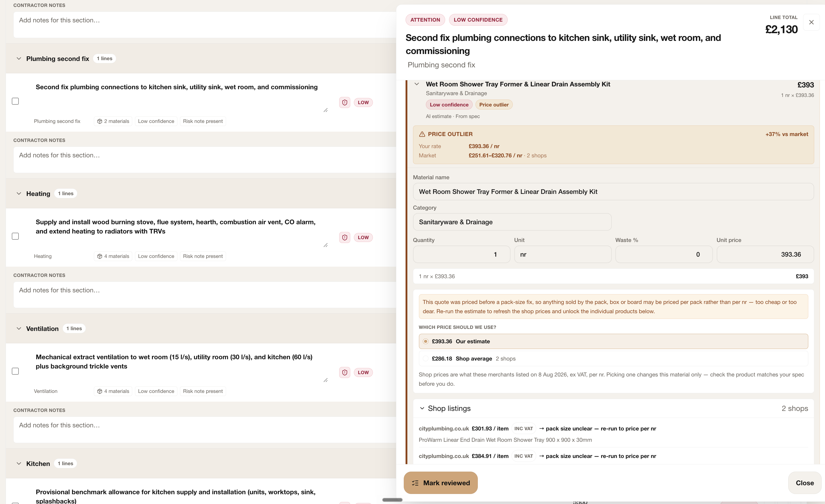Click contractor notes box below heating line
825x504 pixels.
coord(204,295)
